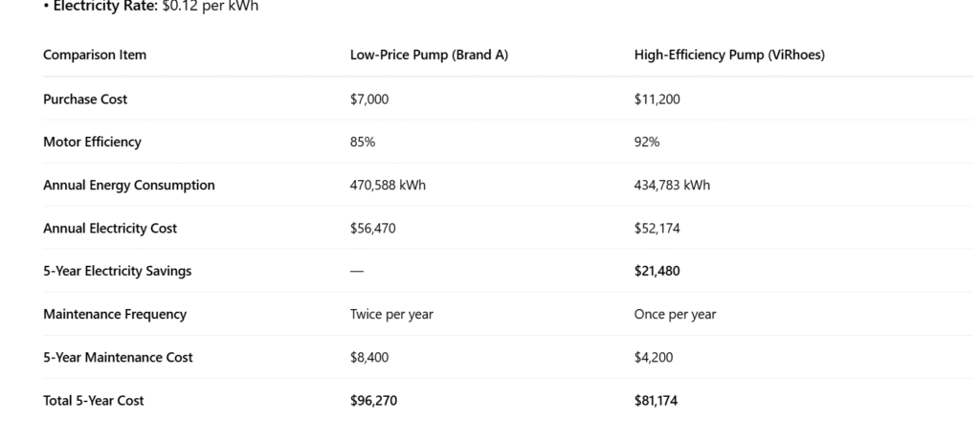The width and height of the screenshot is (980, 442).
Task: Click the 470,588 kWh cell
Action: coord(388,186)
